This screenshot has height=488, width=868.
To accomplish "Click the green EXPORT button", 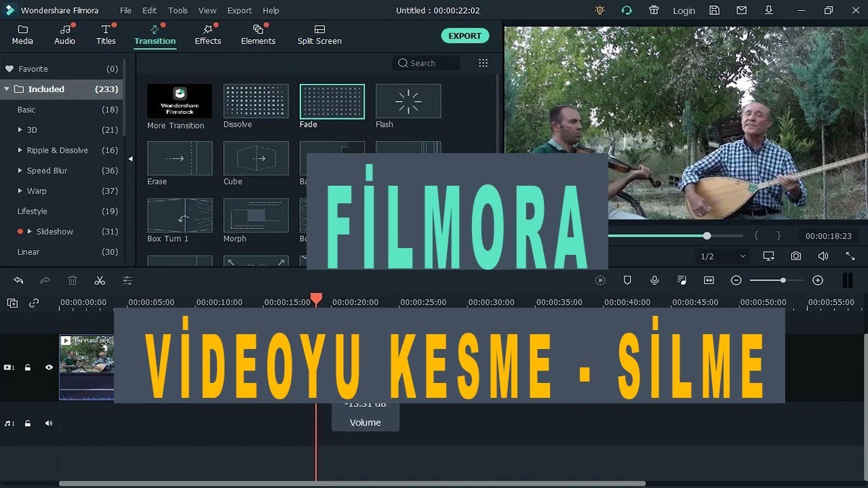I will [465, 36].
